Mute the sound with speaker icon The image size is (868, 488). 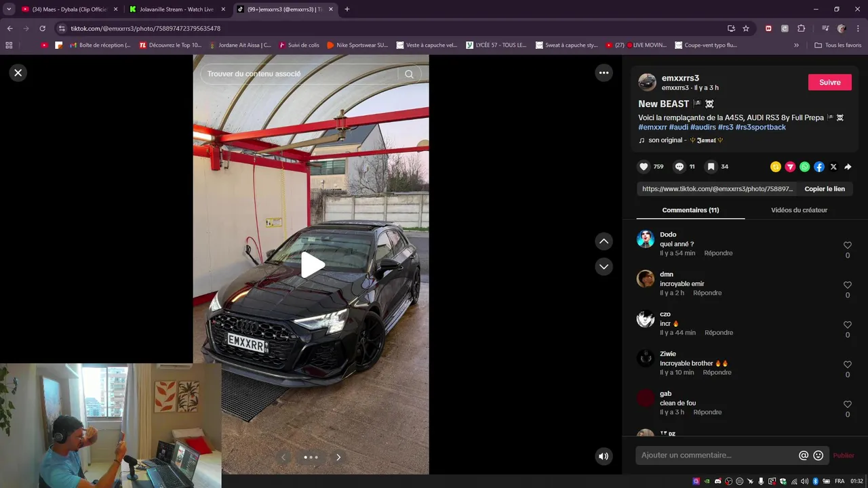604,456
